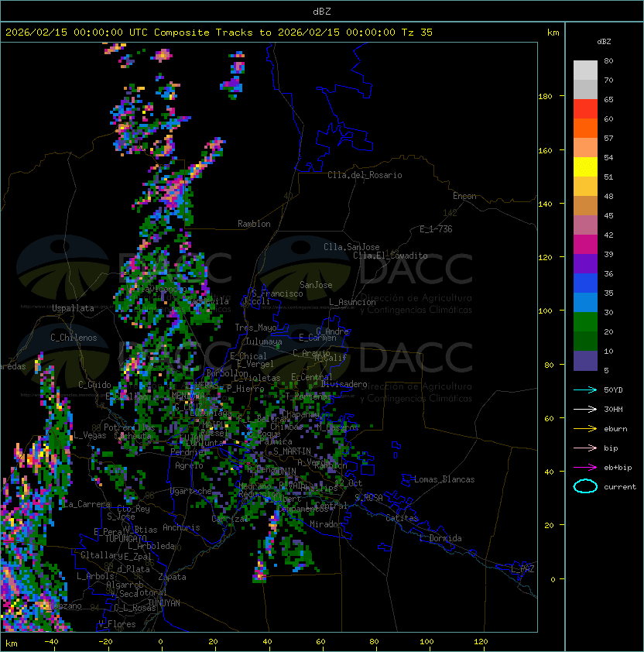Click the 'Tz 35' value in header
This screenshot has height=652, width=644.
417,33
